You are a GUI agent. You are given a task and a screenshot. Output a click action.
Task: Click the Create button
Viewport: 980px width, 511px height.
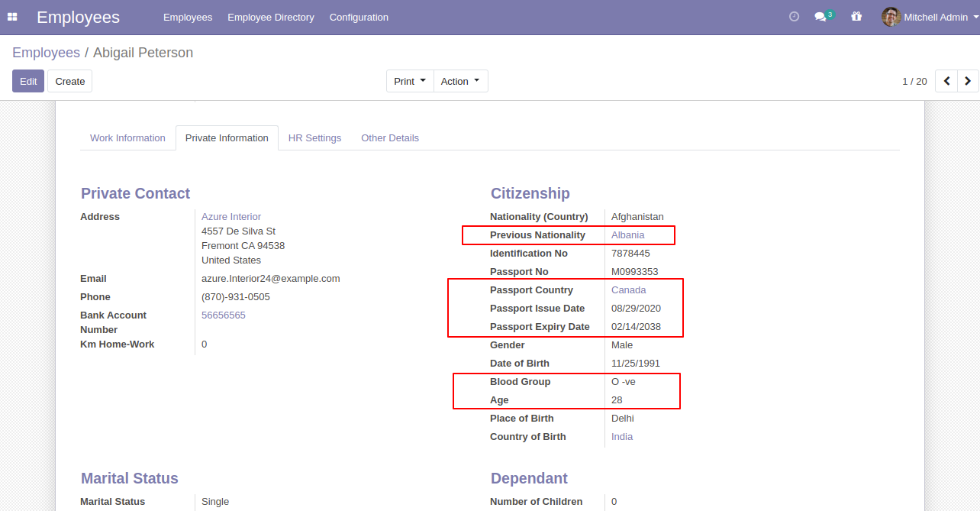(69, 81)
